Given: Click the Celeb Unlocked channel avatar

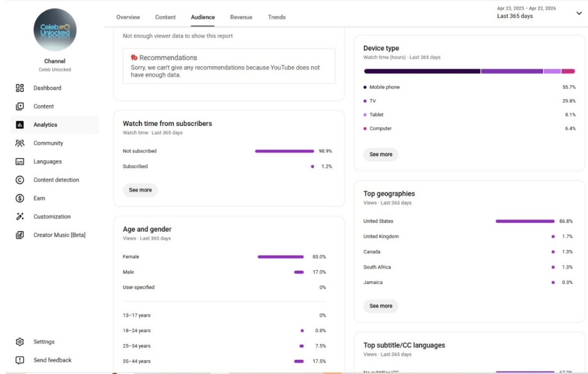Looking at the screenshot, I should pos(55,30).
